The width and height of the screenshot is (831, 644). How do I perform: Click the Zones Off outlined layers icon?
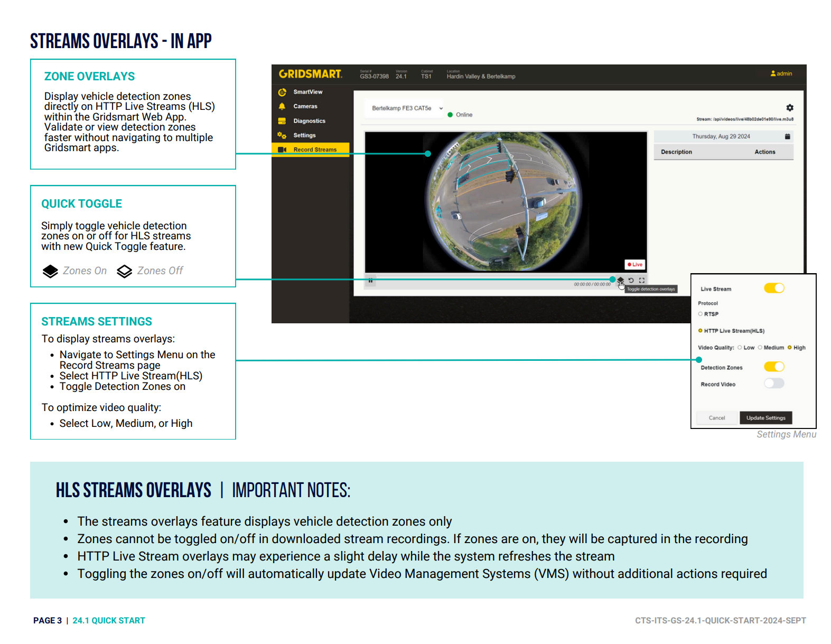[125, 271]
